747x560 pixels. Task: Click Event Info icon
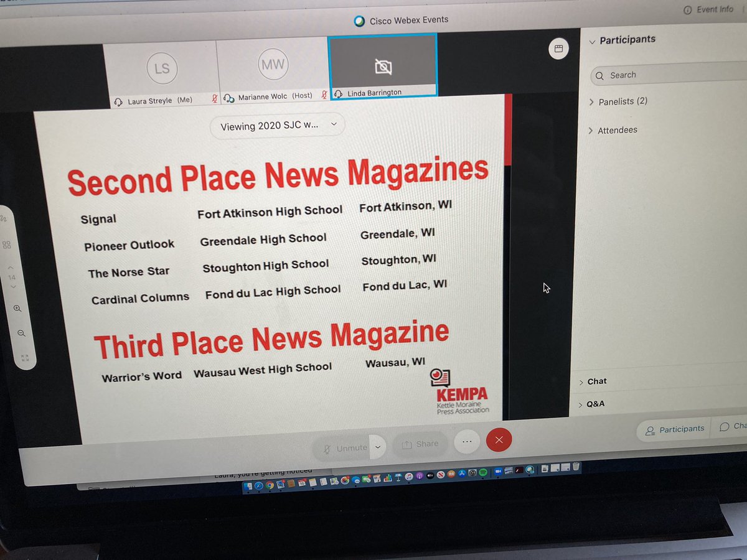point(687,10)
